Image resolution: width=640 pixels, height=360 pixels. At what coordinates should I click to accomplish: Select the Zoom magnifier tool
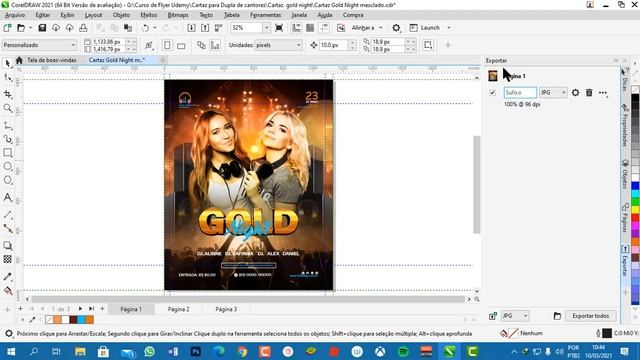[x=7, y=108]
